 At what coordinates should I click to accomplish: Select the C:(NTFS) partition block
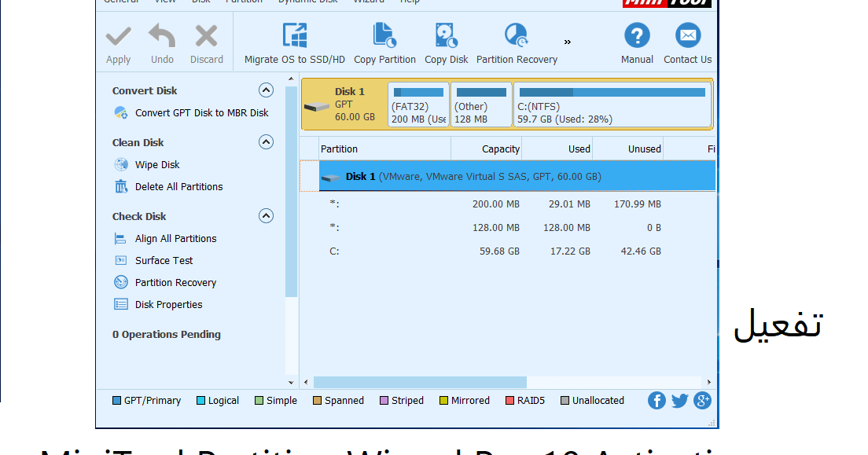click(x=612, y=105)
